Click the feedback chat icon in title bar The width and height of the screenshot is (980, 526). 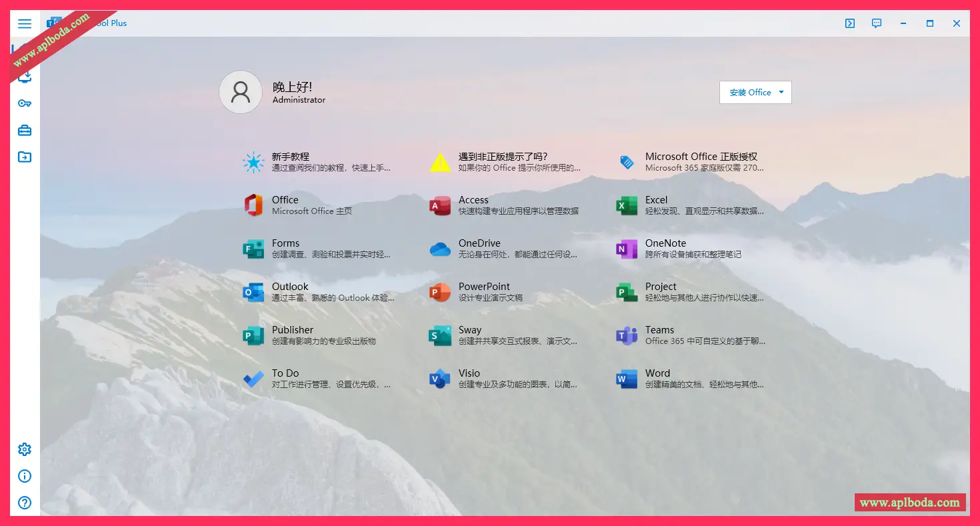(877, 23)
